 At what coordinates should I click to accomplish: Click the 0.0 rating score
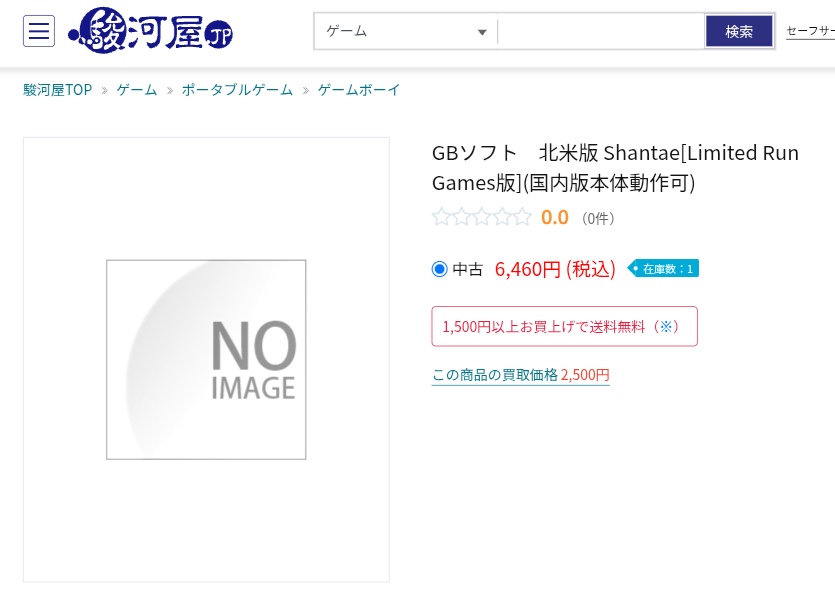click(x=555, y=217)
